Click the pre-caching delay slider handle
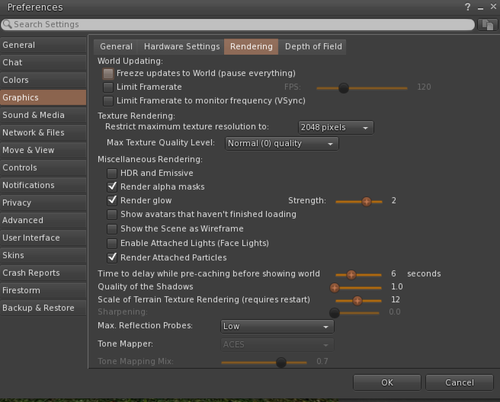Image resolution: width=500 pixels, height=402 pixels. [351, 275]
